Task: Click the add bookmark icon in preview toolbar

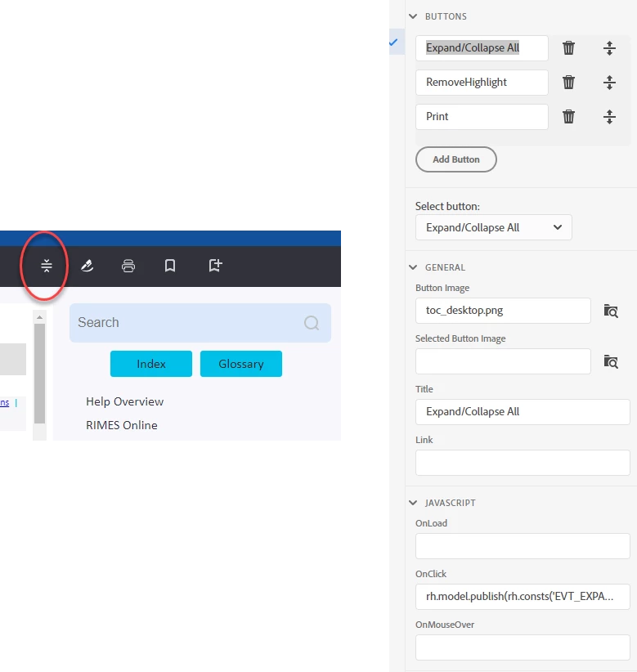Action: [x=215, y=266]
